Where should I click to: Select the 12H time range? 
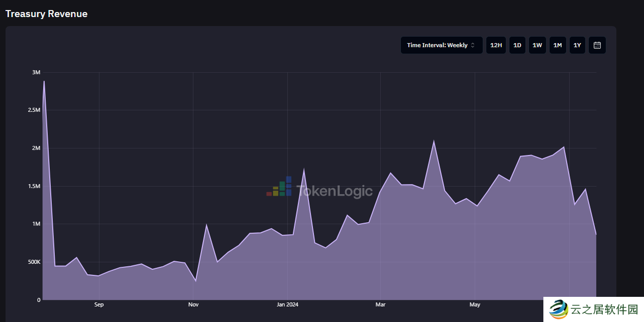coord(496,45)
